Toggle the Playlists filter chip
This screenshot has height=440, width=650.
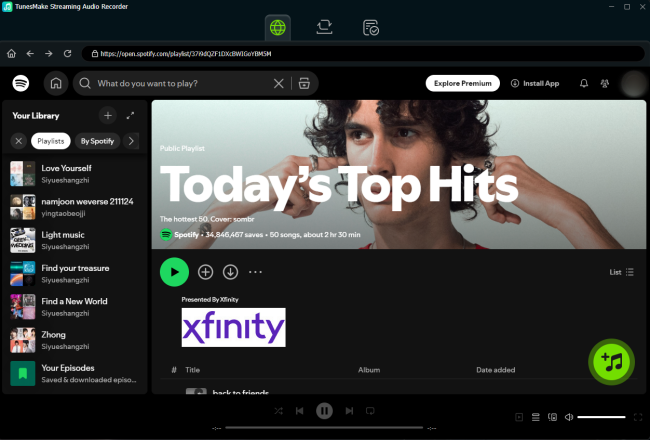(51, 141)
